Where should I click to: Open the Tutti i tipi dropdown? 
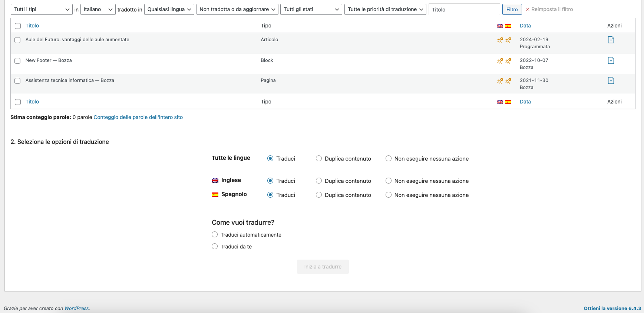(42, 9)
